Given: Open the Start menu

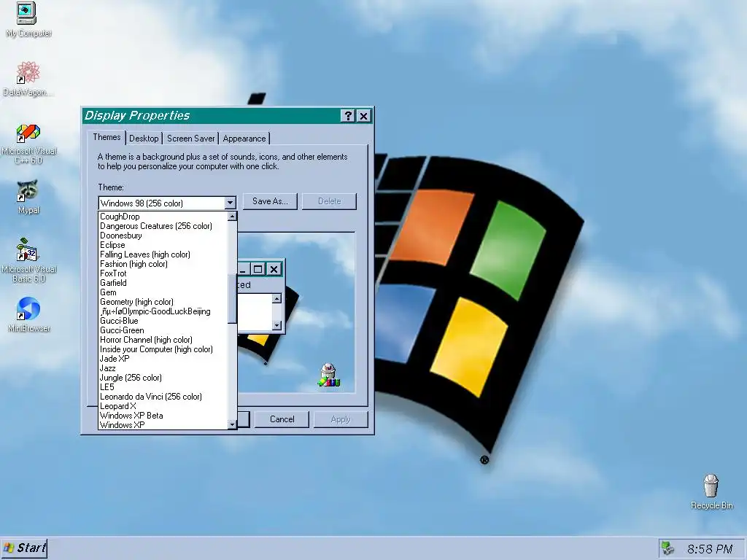Looking at the screenshot, I should point(24,548).
